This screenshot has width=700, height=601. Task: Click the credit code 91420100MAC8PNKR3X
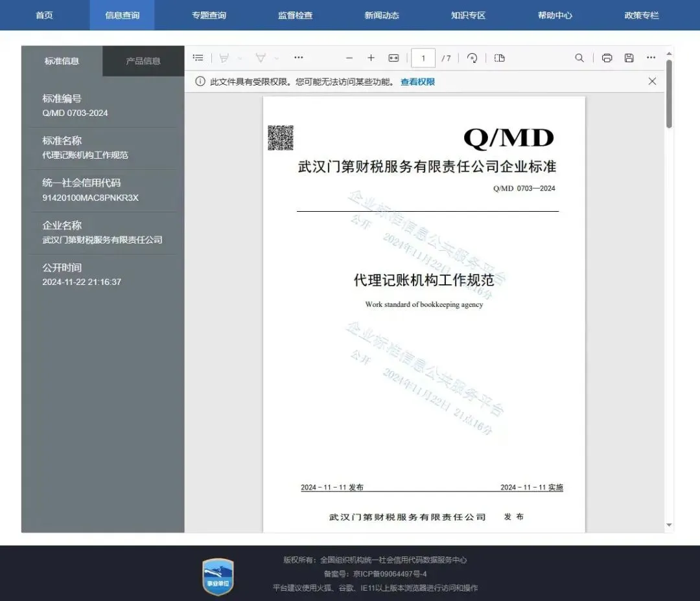pos(90,198)
